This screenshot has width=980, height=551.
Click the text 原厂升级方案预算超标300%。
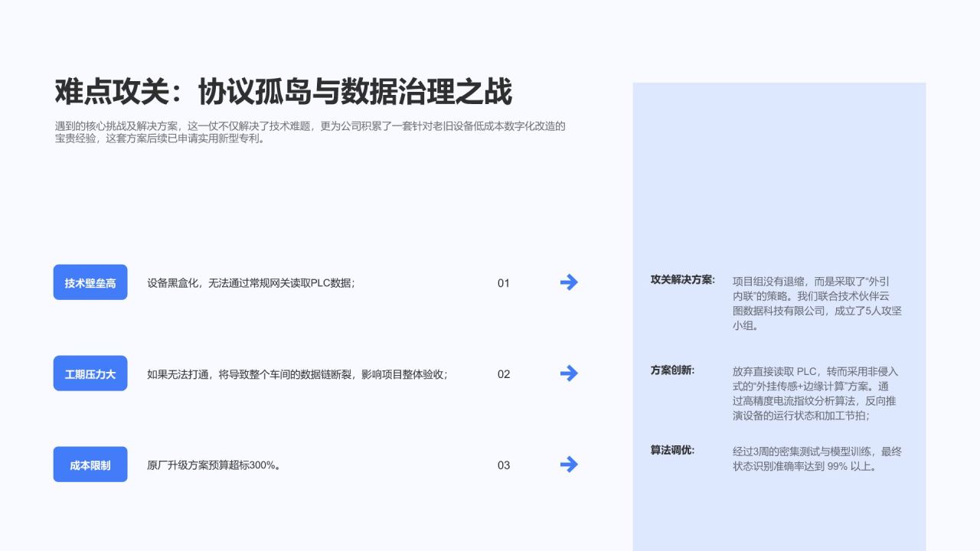point(214,465)
